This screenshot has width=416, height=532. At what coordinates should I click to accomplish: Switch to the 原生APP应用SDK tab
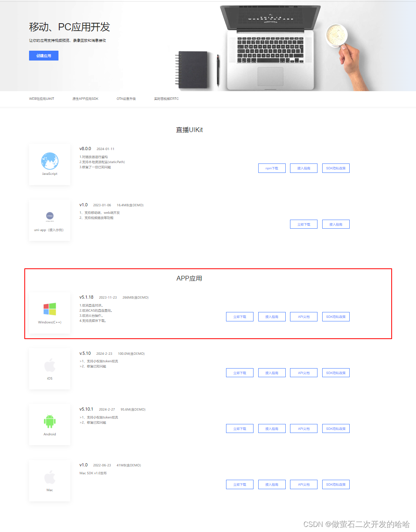point(85,99)
